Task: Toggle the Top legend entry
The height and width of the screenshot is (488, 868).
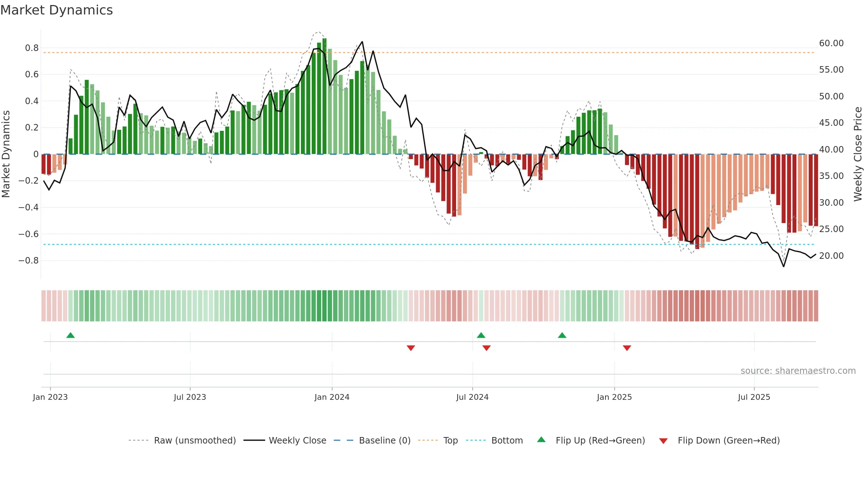Action: (x=438, y=440)
